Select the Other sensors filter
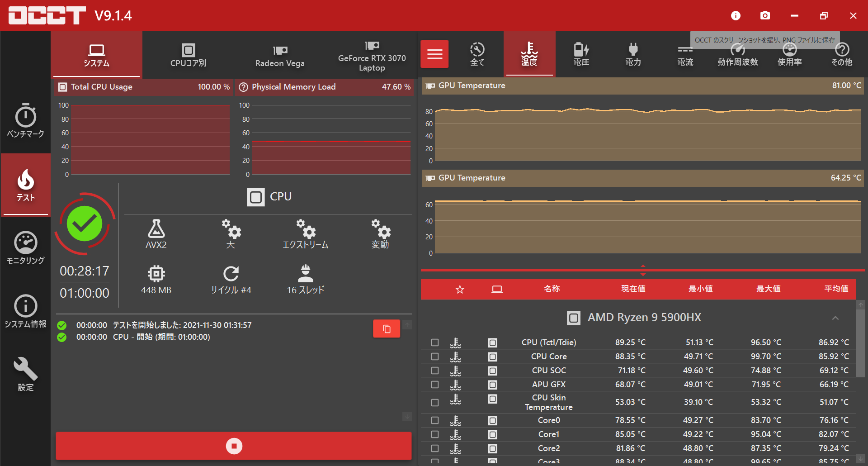Screen dimensions: 868x466 coord(841,54)
